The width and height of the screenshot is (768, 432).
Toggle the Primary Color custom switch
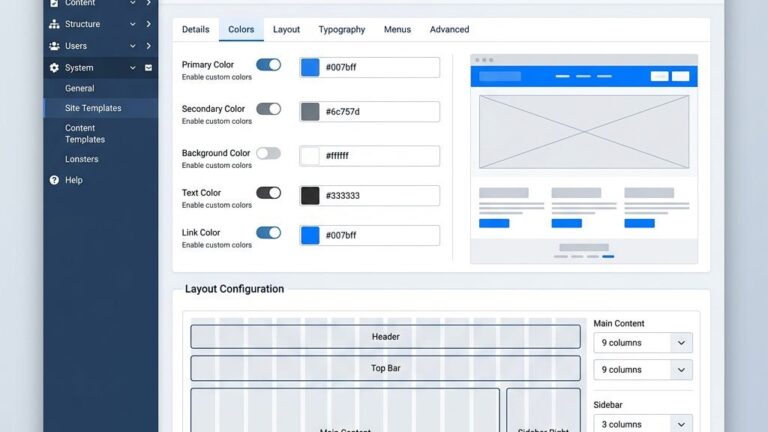(268, 65)
